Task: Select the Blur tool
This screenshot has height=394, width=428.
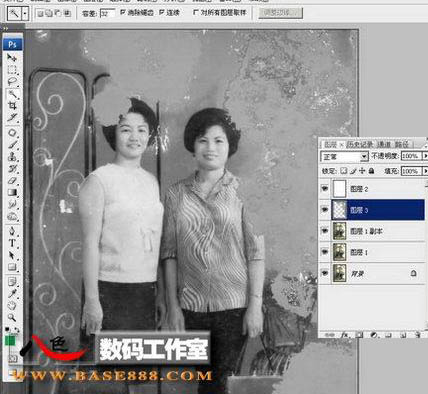Action: (x=12, y=204)
